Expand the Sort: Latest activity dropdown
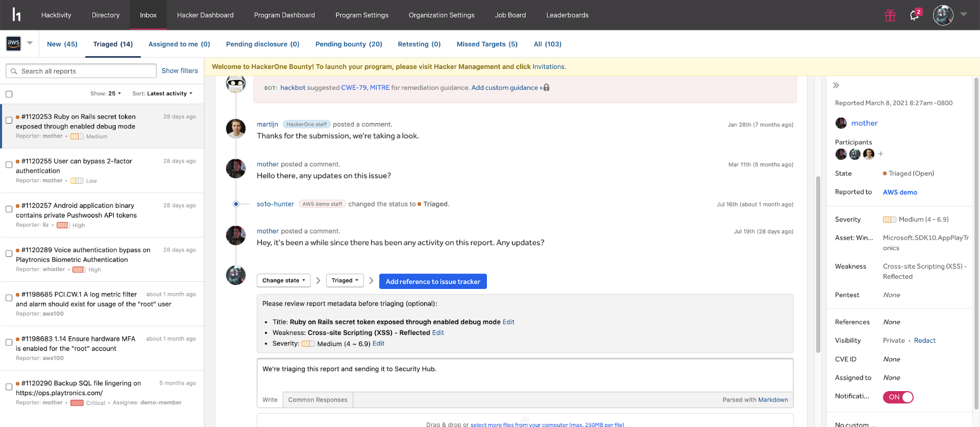The height and width of the screenshot is (427, 980). (x=162, y=94)
